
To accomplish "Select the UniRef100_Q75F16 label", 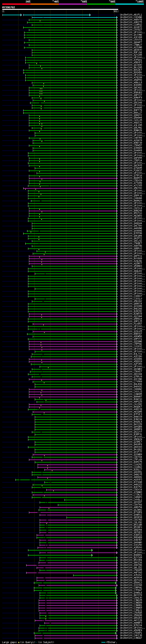I will click(x=131, y=175).
